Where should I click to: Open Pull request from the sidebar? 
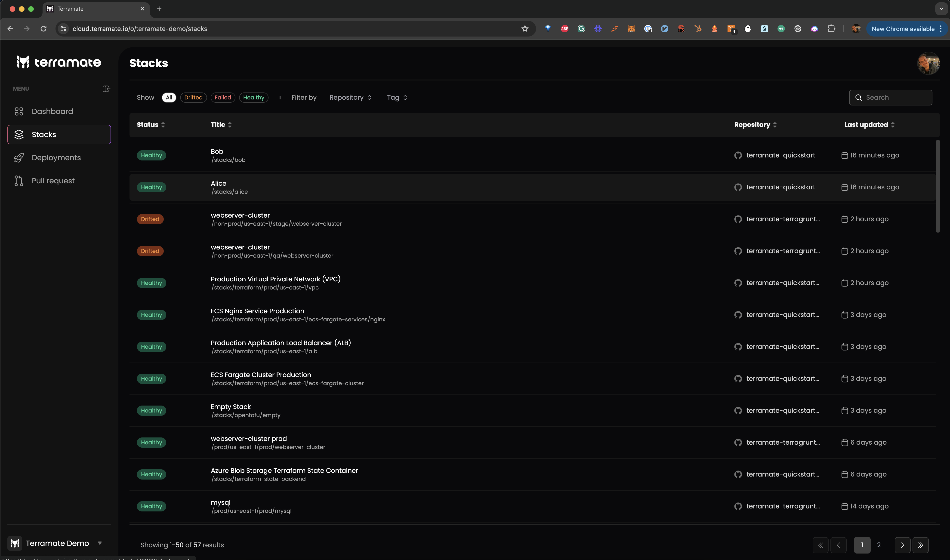[x=53, y=180]
